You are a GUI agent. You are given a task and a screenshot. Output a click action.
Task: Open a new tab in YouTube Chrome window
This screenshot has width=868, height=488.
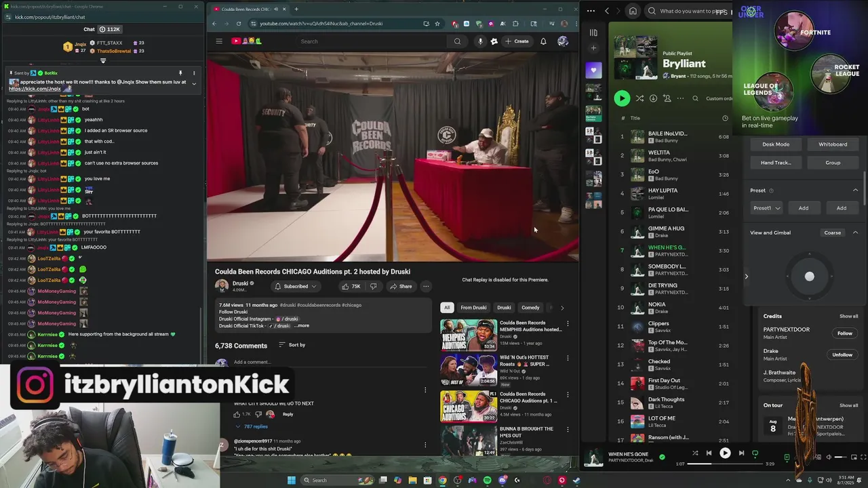[x=296, y=9]
